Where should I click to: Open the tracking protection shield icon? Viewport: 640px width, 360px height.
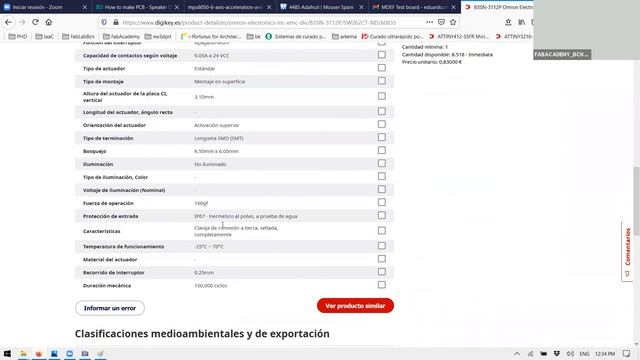pos(104,22)
